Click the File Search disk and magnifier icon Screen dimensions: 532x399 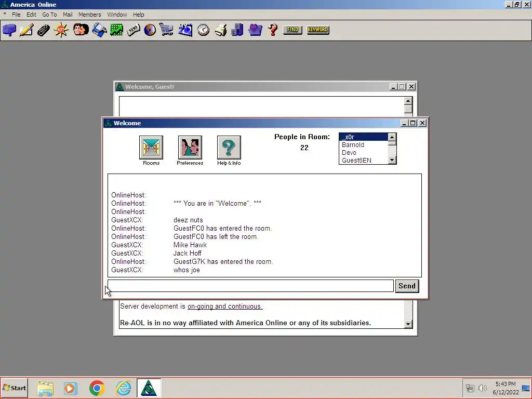point(99,30)
